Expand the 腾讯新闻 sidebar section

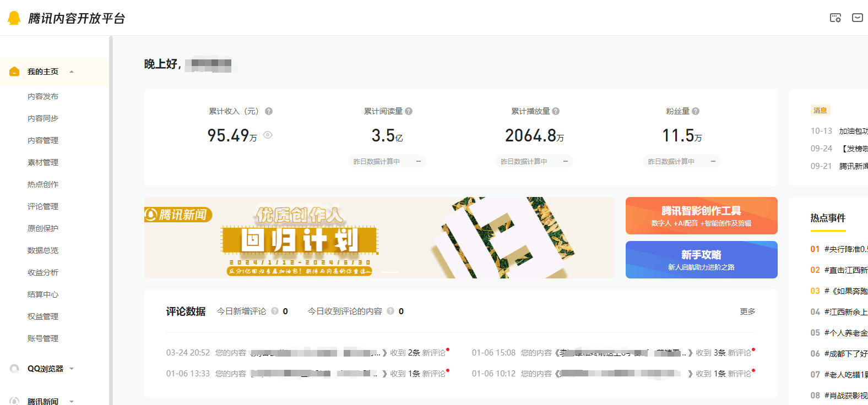(x=72, y=401)
